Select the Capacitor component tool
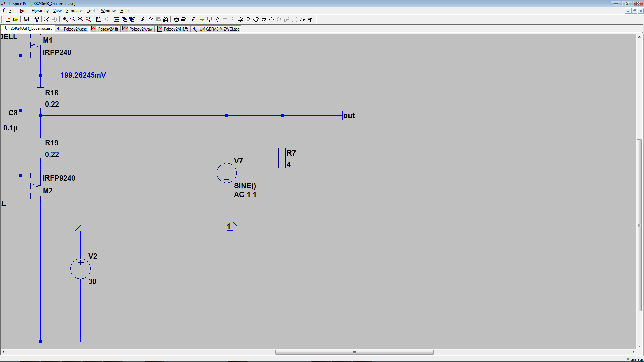Image resolution: width=644 pixels, height=362 pixels. (225, 19)
